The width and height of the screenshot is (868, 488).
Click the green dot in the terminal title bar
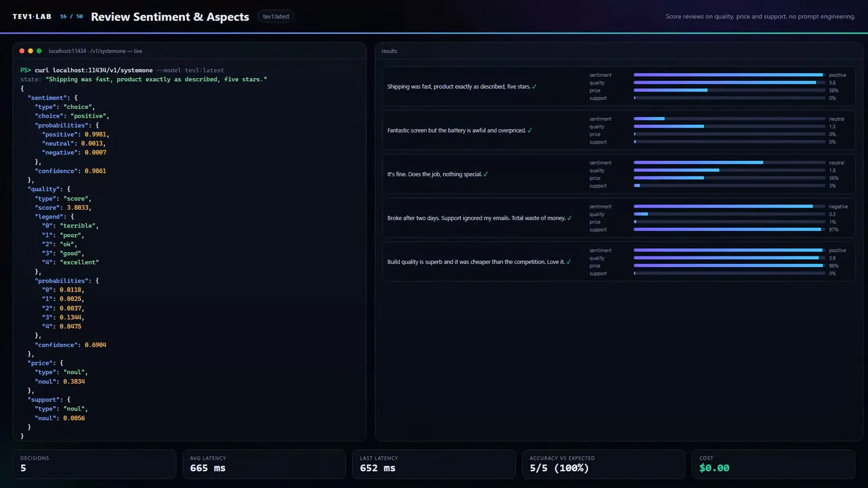point(39,51)
